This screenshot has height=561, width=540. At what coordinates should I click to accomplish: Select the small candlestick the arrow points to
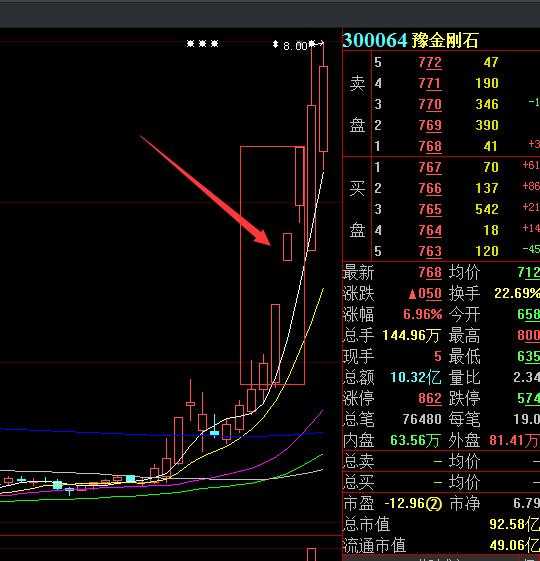pyautogui.click(x=287, y=247)
